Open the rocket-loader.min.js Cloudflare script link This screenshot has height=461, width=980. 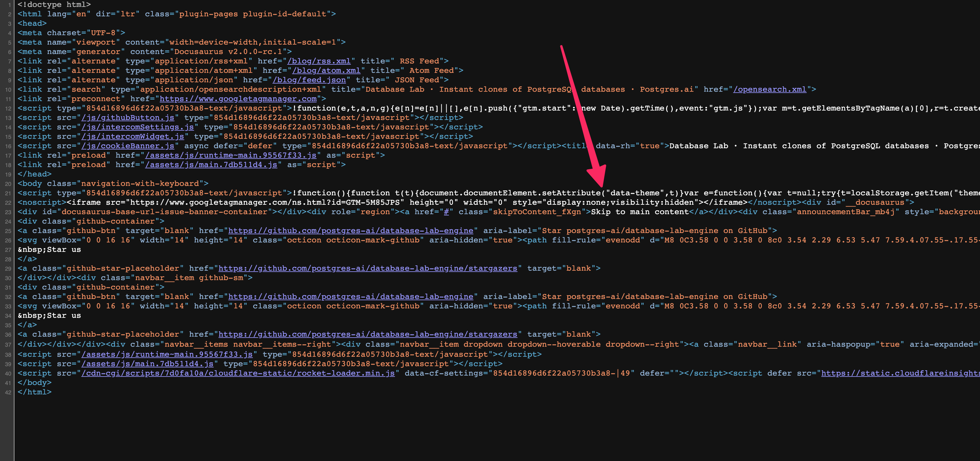(x=238, y=373)
